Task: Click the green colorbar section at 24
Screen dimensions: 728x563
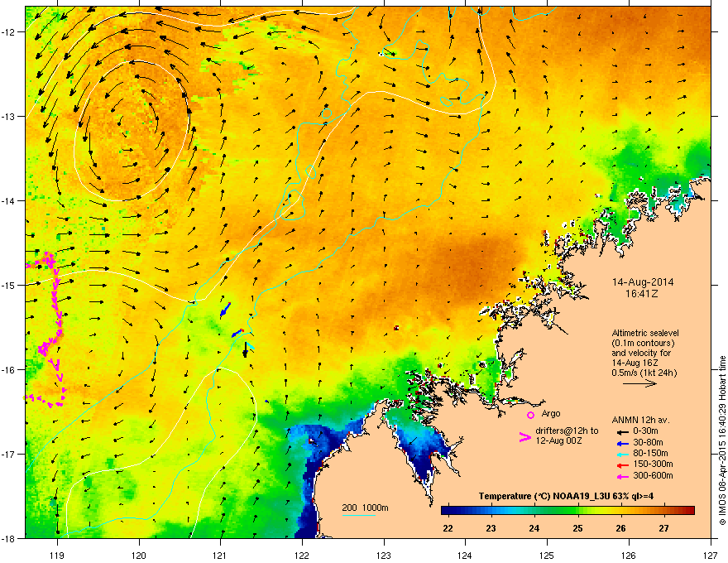Action: (535, 510)
